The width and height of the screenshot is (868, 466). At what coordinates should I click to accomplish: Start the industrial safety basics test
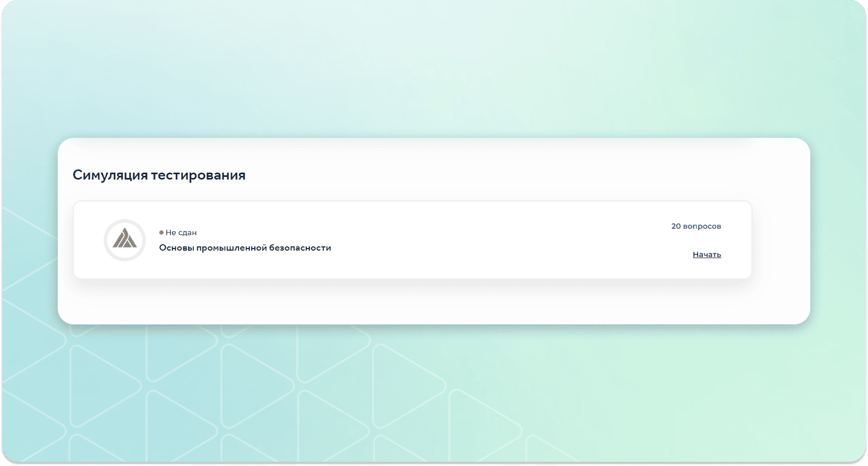[x=707, y=254]
